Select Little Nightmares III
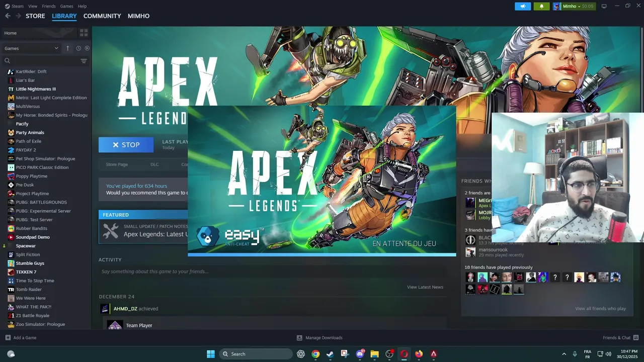 (36, 89)
